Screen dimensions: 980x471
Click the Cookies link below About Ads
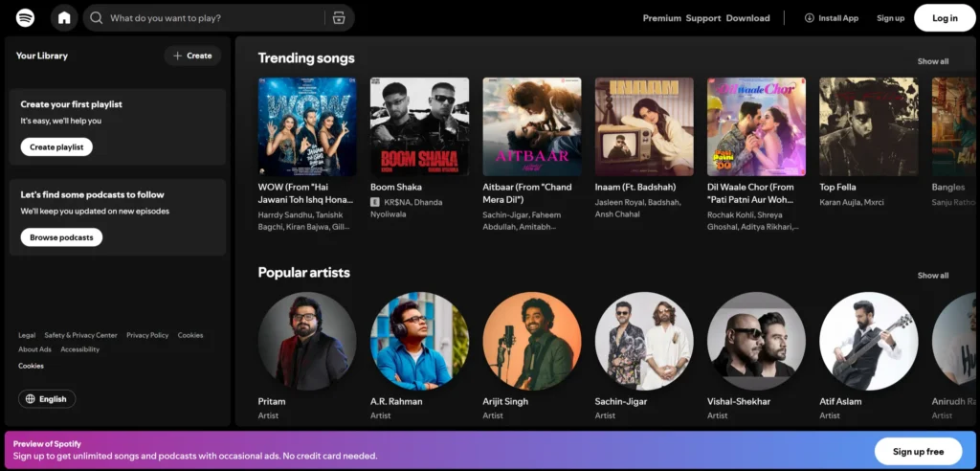[x=32, y=366]
